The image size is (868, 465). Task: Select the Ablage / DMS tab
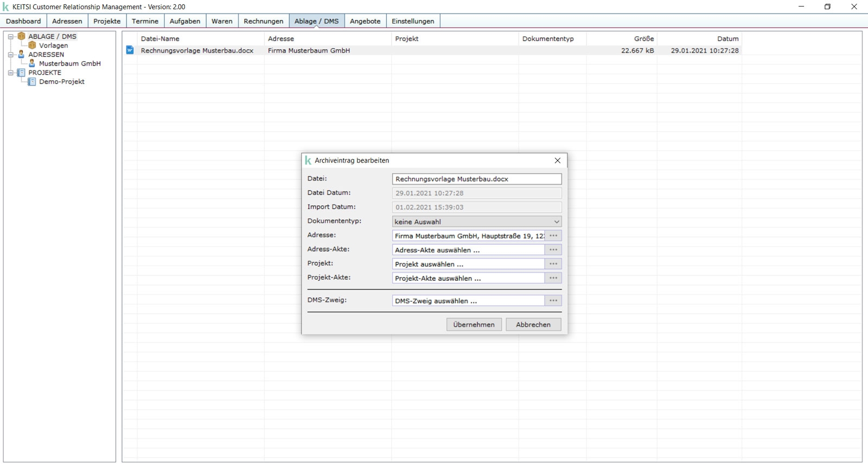click(x=317, y=21)
